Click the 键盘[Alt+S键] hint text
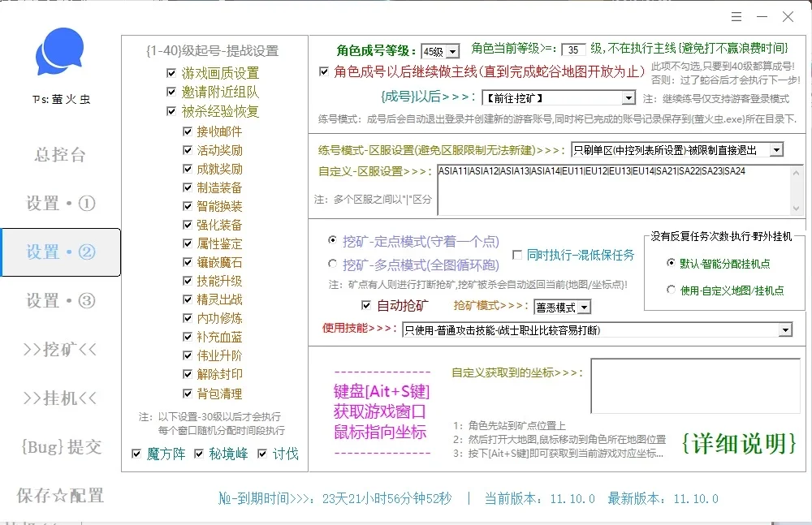 (x=382, y=391)
